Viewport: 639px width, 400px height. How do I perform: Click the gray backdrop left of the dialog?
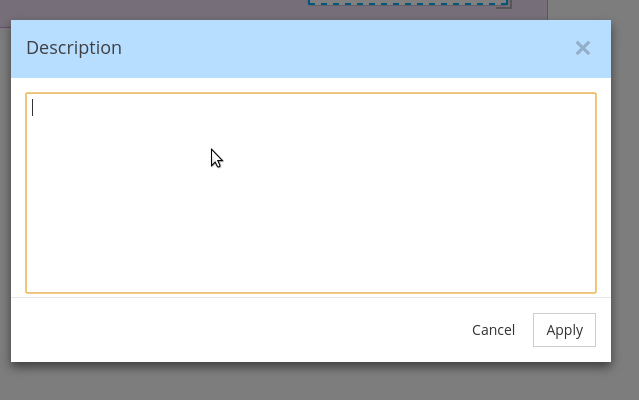pos(5,204)
